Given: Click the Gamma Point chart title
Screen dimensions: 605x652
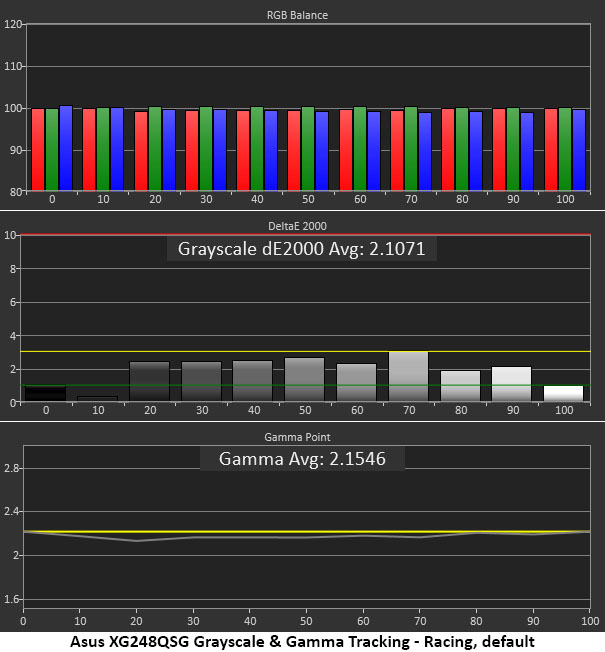Looking at the screenshot, I should point(297,437).
